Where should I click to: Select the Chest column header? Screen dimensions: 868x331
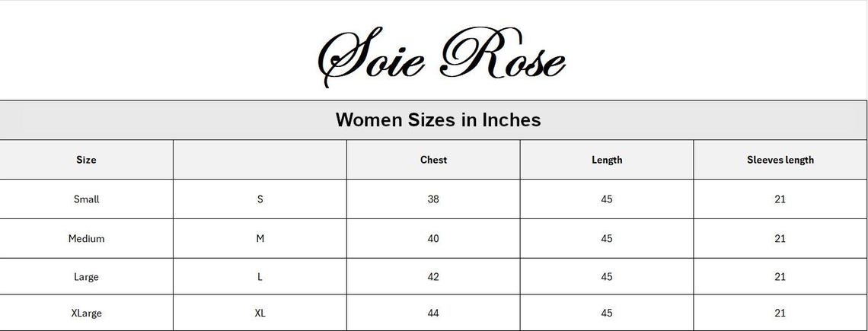(433, 160)
